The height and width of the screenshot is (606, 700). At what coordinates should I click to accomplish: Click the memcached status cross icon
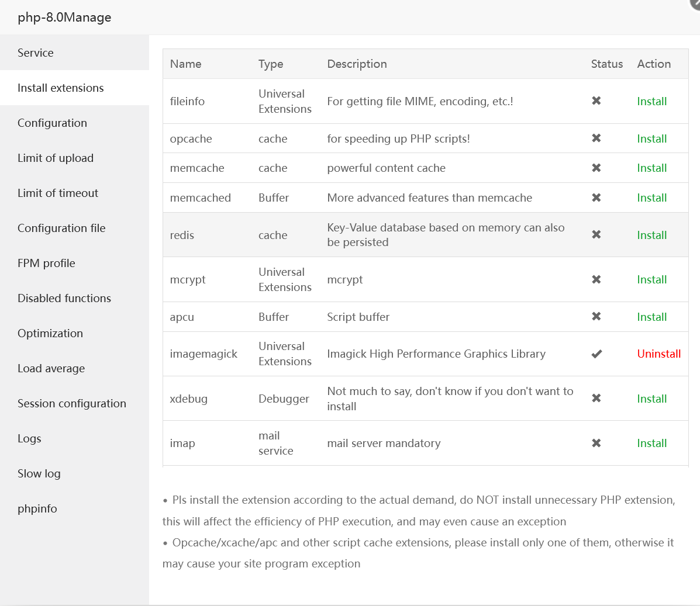point(596,198)
